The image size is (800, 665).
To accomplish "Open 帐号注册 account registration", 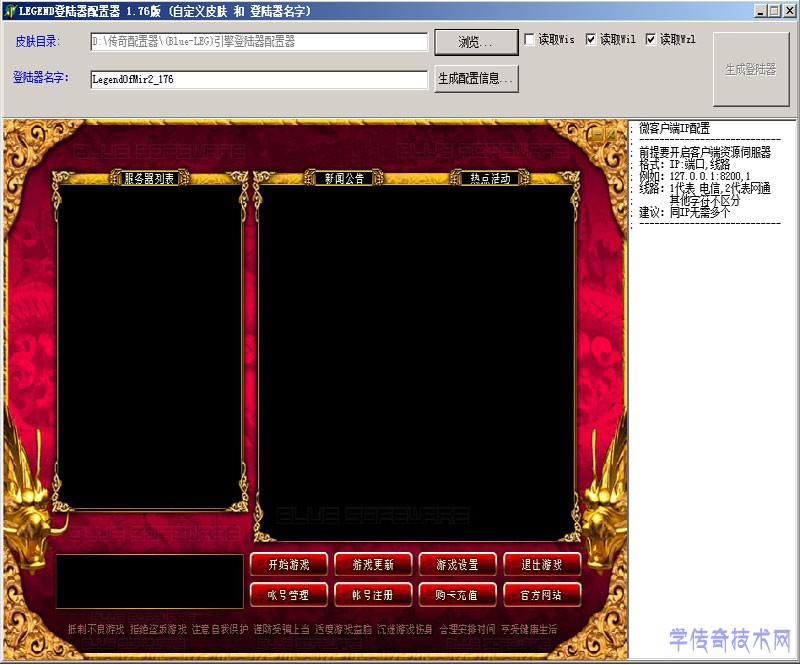I will tap(373, 594).
